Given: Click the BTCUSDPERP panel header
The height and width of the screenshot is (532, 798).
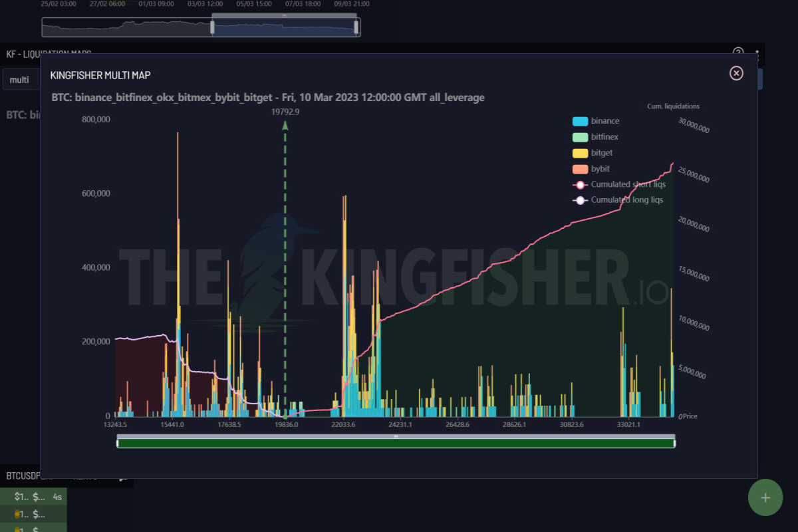Looking at the screenshot, I should pyautogui.click(x=66, y=476).
